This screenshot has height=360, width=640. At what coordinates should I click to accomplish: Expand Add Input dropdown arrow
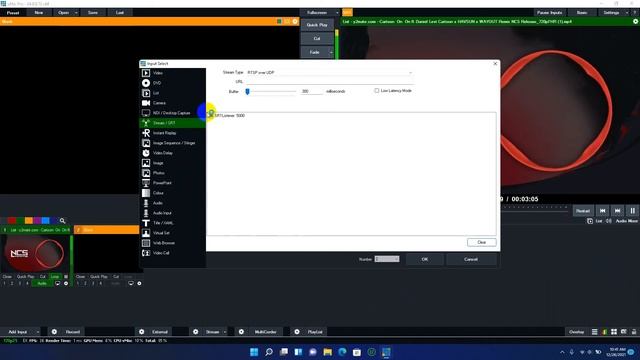coord(38,332)
